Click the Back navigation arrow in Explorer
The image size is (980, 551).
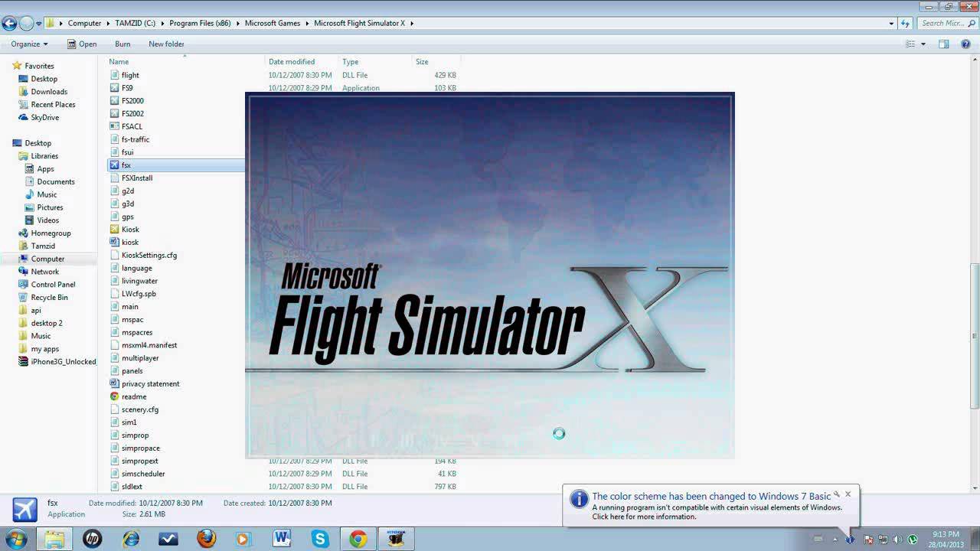pos(9,23)
